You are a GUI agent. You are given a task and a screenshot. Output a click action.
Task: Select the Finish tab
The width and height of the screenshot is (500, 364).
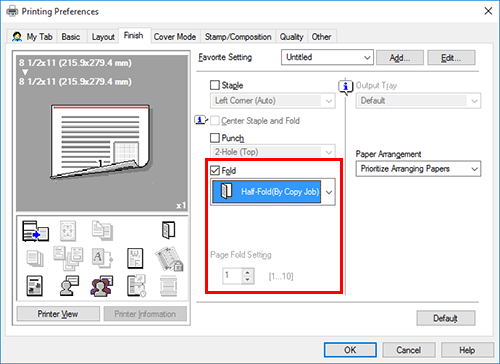134,35
